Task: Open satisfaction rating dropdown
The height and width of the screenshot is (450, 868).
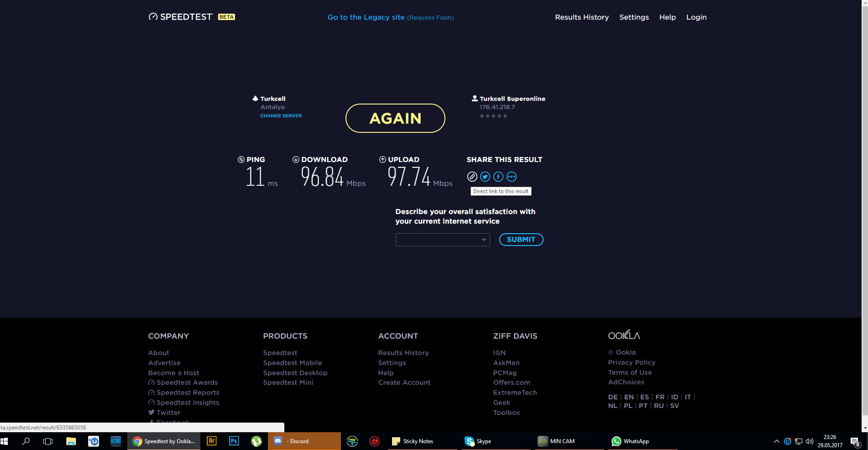Action: click(x=443, y=240)
